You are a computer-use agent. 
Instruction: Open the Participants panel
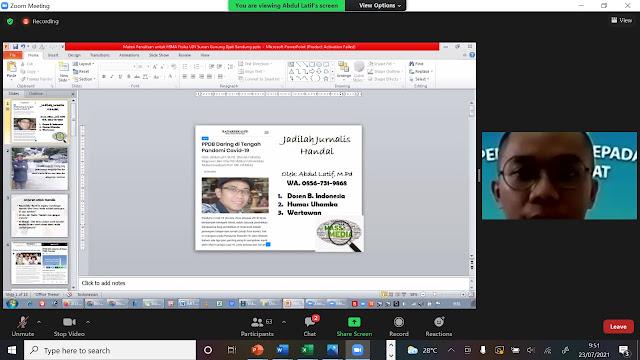pyautogui.click(x=257, y=326)
